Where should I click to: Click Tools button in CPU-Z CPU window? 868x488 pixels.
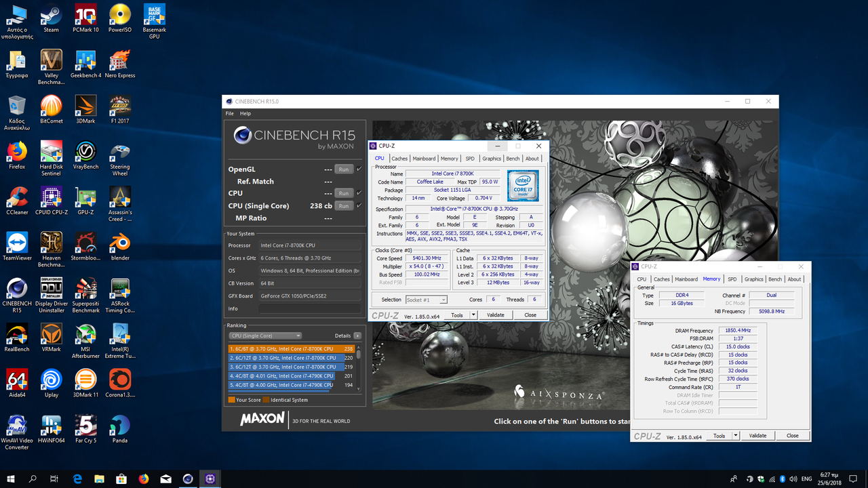point(457,314)
